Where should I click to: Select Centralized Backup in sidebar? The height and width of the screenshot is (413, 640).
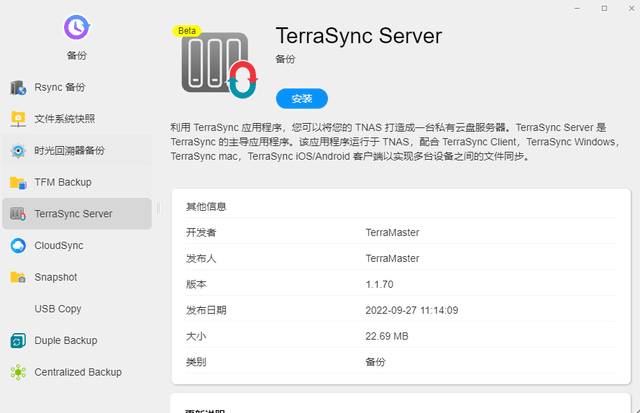click(78, 372)
